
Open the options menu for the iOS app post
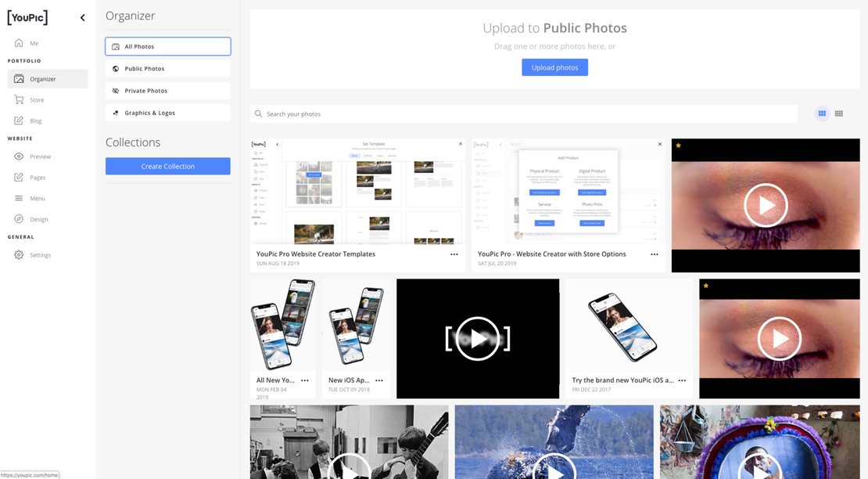378,380
